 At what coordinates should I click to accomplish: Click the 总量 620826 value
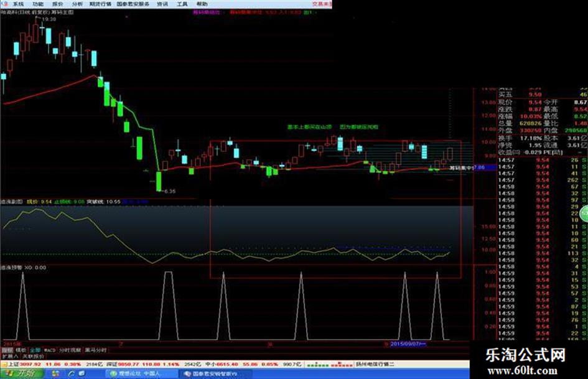(530, 123)
